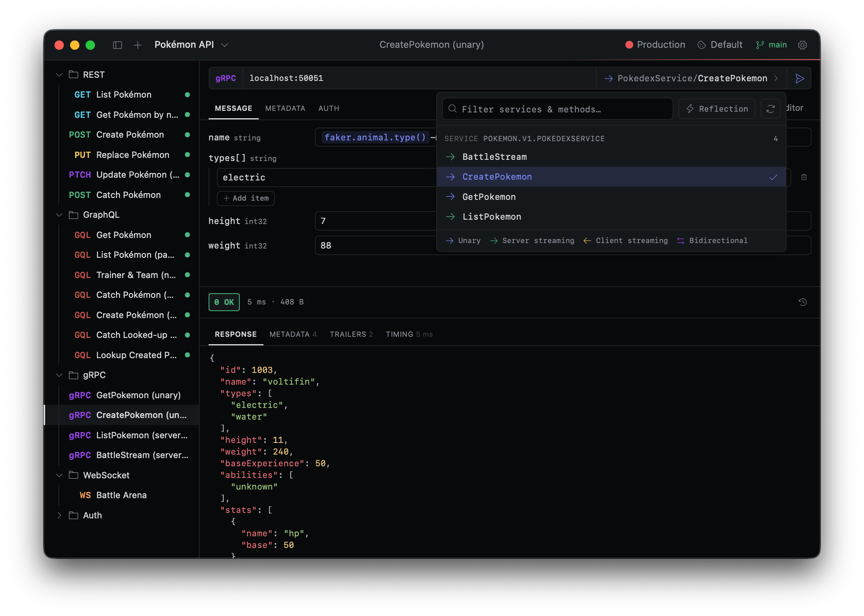Click the Filter services & methods field
Screen dimensions: 864x616
pos(557,109)
